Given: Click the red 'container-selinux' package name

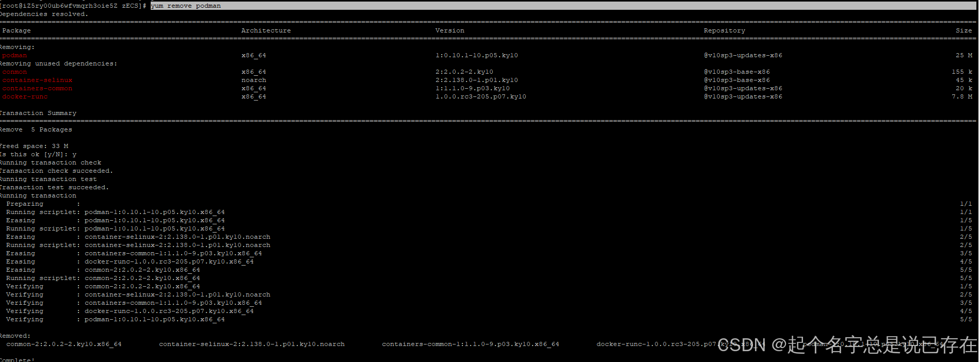Looking at the screenshot, I should pyautogui.click(x=37, y=80).
